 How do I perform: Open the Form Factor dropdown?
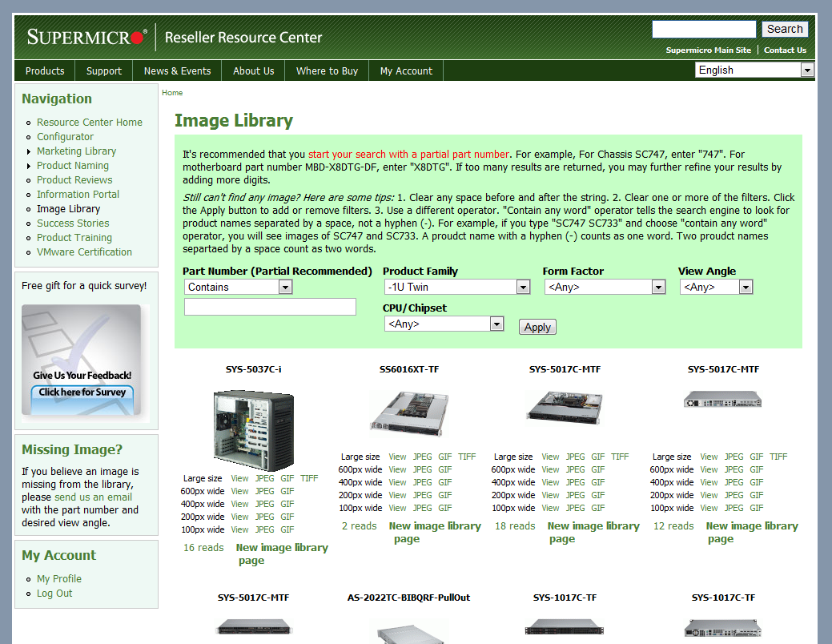coord(605,288)
